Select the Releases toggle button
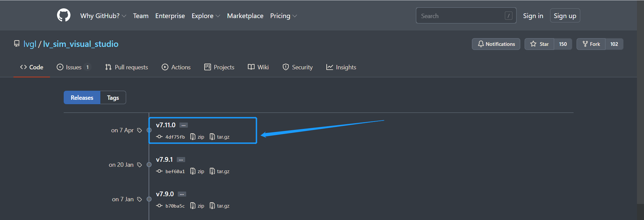644x220 pixels. 82,97
